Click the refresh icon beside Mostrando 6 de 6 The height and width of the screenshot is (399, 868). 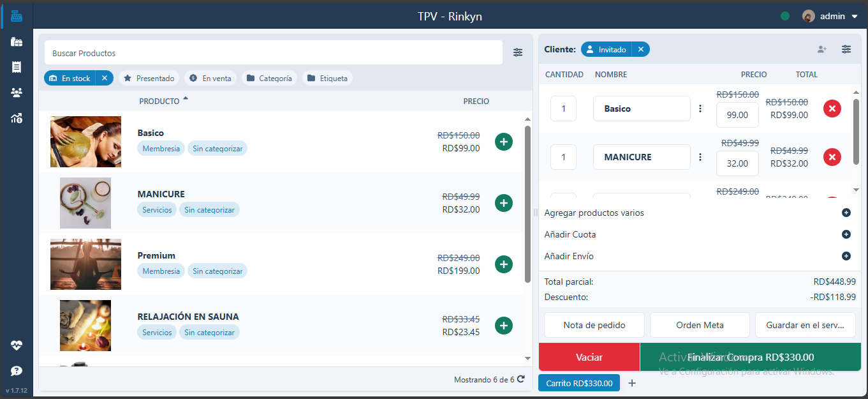(x=521, y=379)
